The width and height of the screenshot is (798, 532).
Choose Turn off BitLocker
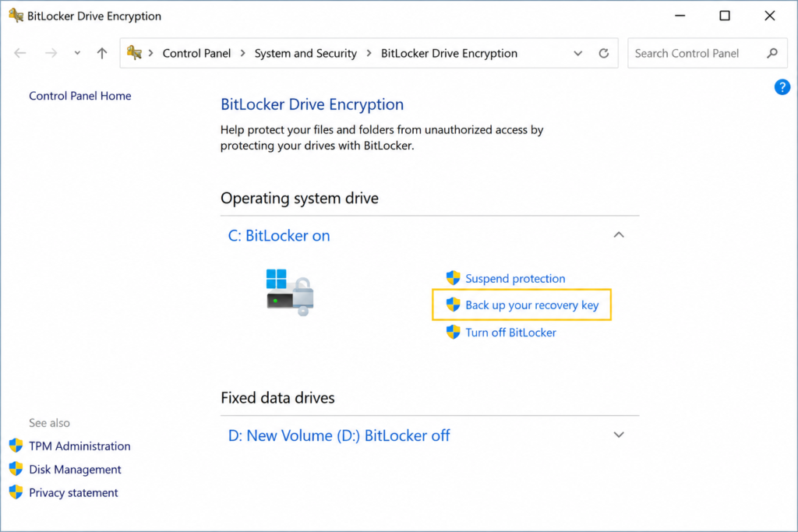[510, 333]
